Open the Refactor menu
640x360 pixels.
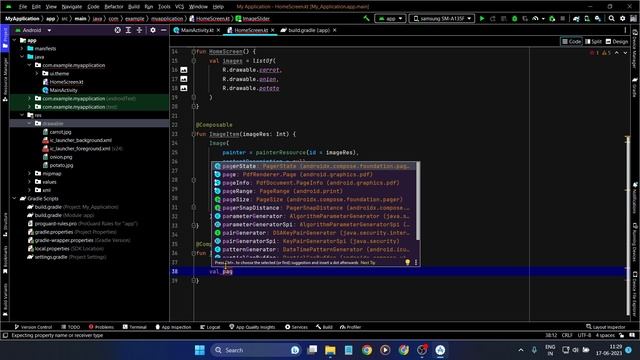(x=113, y=7)
